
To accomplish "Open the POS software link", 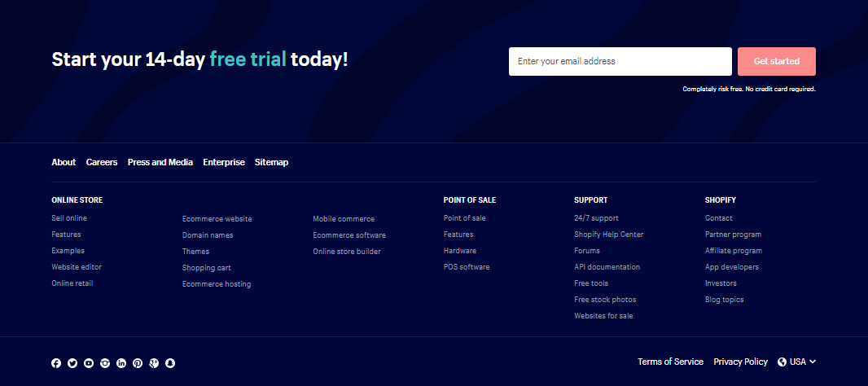I will click(x=467, y=267).
